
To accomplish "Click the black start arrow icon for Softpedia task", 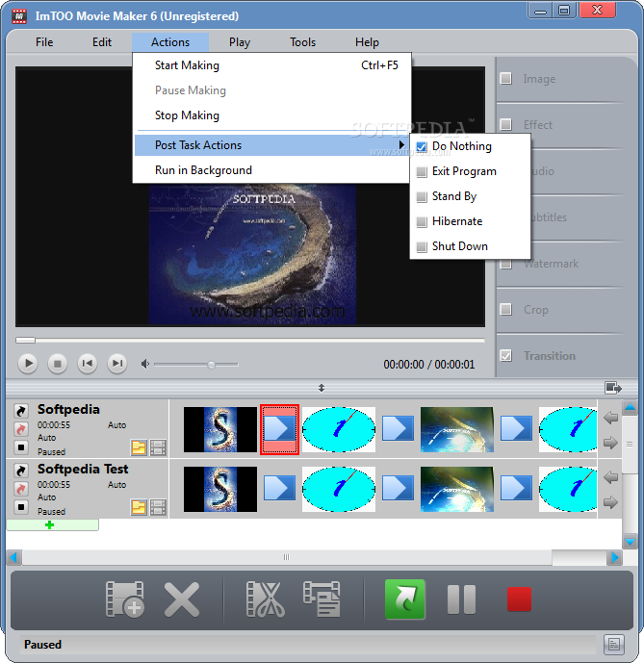I will coord(21,410).
